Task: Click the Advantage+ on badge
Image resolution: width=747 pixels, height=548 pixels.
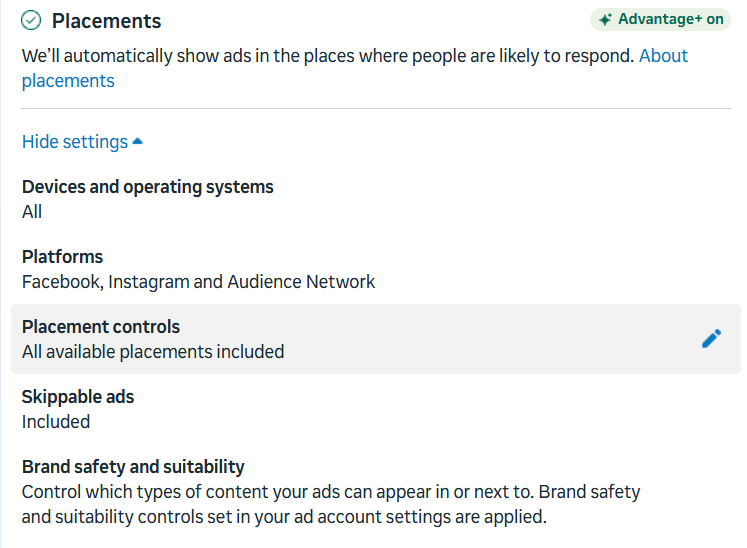Action: tap(660, 20)
